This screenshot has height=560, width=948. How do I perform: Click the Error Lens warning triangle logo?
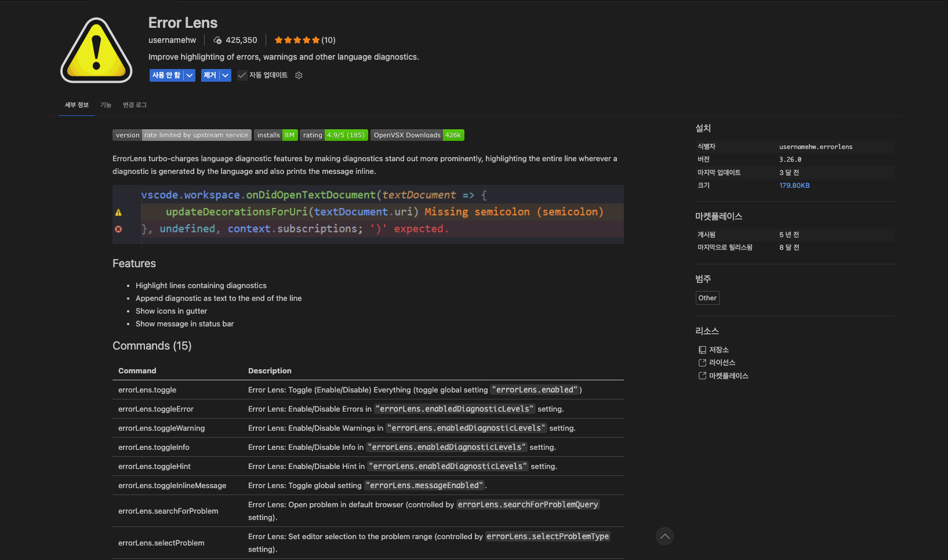tap(96, 50)
